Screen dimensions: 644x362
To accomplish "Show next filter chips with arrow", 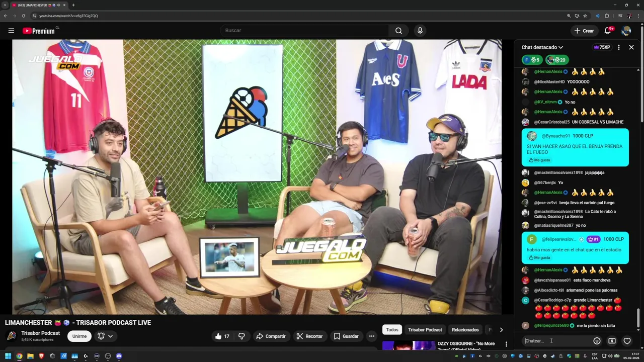I will 501,330.
